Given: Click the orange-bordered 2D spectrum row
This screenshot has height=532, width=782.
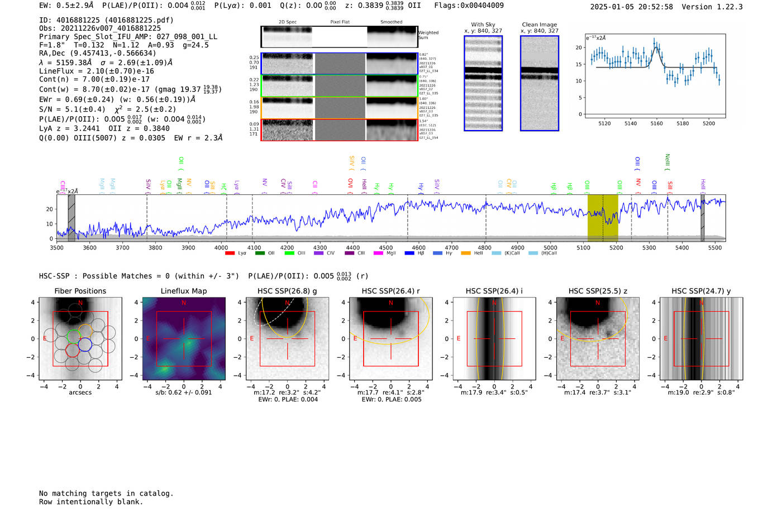Looking at the screenshot, I should tap(339, 108).
